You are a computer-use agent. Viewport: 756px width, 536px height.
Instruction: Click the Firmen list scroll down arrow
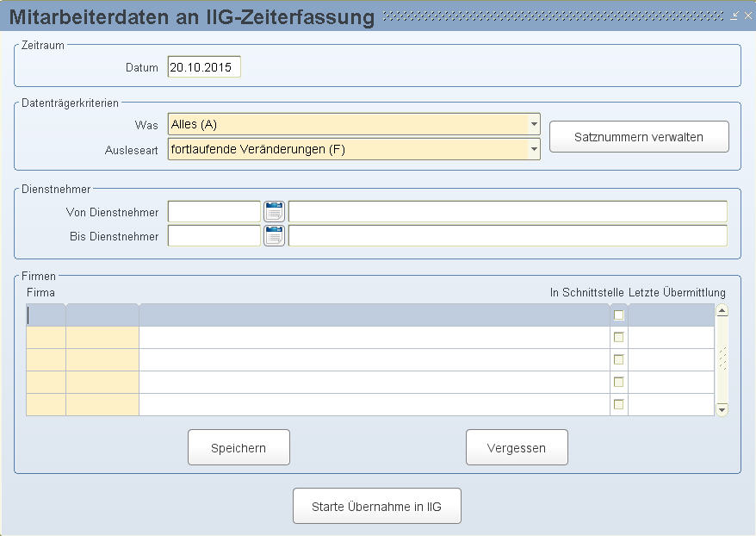[x=722, y=409]
